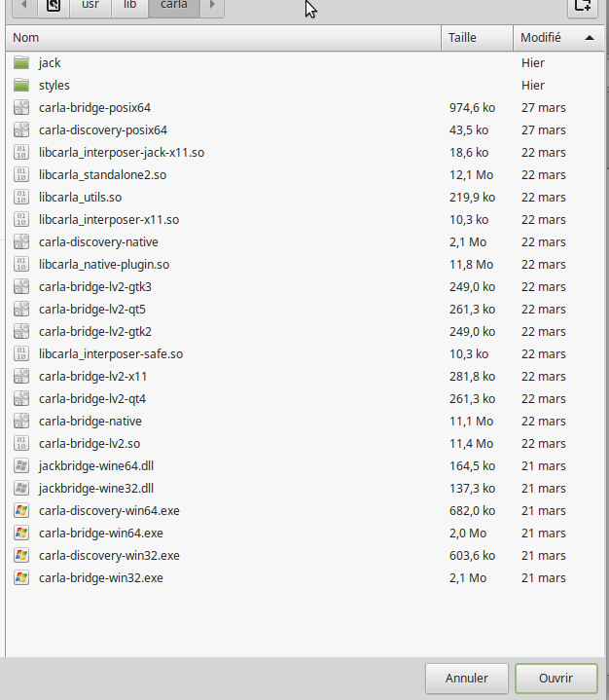Image resolution: width=609 pixels, height=700 pixels.
Task: Click the carla-bridge-native executable icon
Action: 21,422
